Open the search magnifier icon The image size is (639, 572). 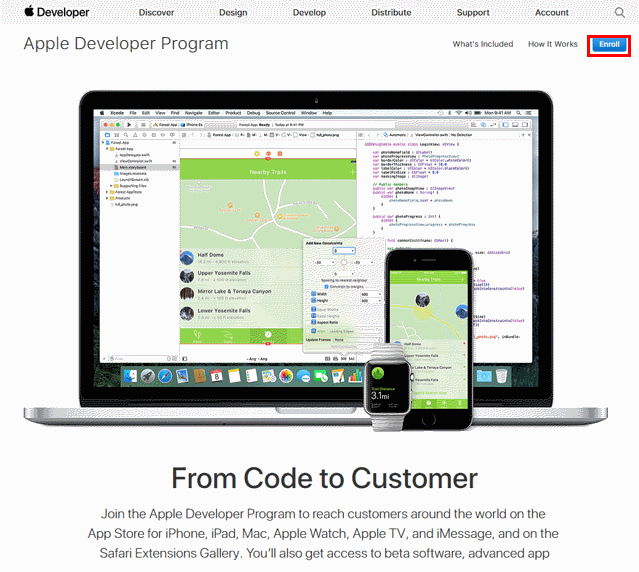(619, 12)
